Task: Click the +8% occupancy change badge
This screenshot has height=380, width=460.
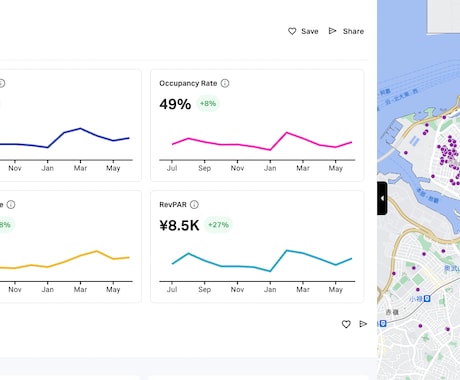Action: pyautogui.click(x=208, y=104)
